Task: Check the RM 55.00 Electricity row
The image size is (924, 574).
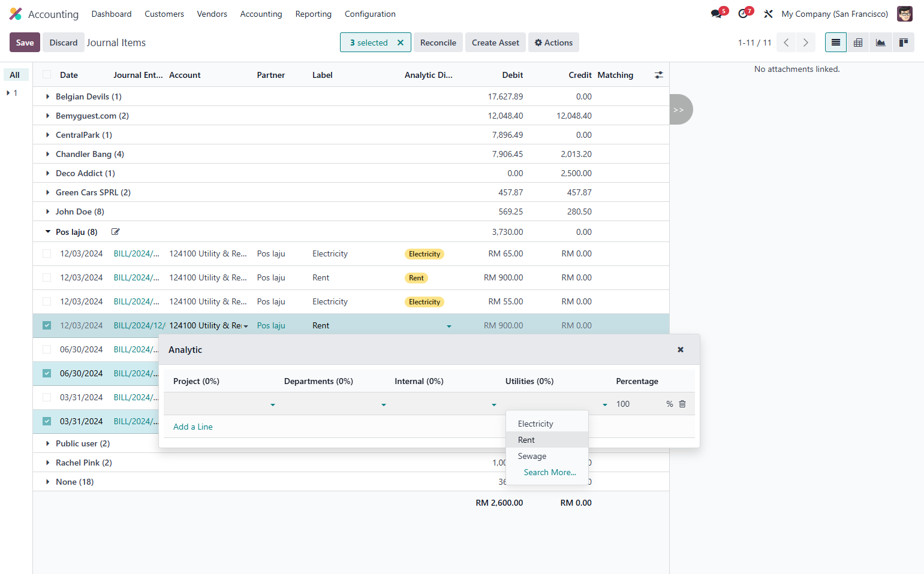Action: [x=47, y=301]
